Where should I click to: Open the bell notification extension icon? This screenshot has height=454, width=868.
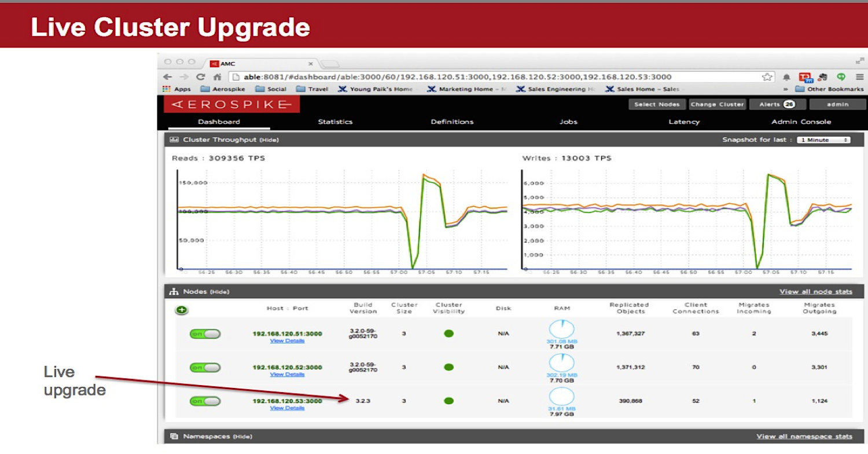(786, 76)
